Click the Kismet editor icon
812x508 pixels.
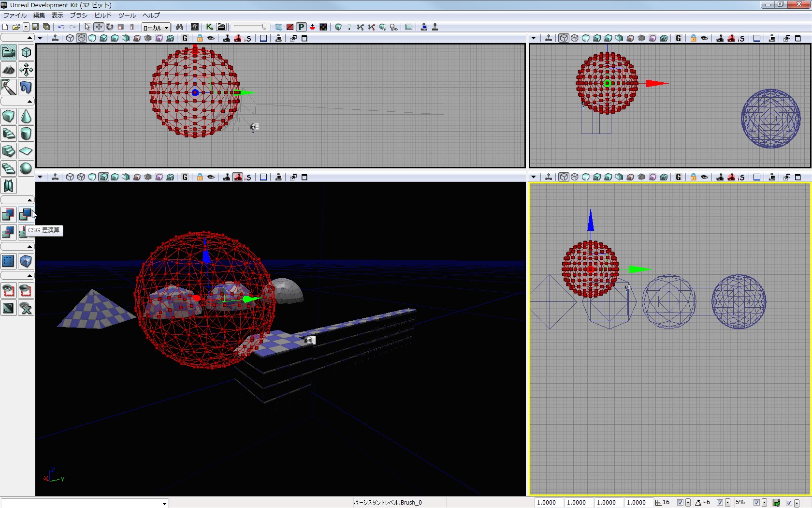click(209, 27)
